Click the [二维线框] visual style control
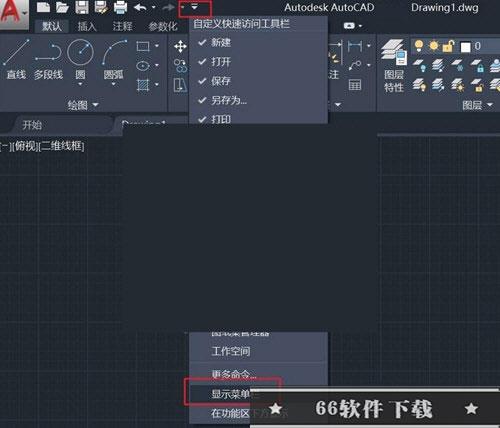Screen dimensions: 500x428 62,146
